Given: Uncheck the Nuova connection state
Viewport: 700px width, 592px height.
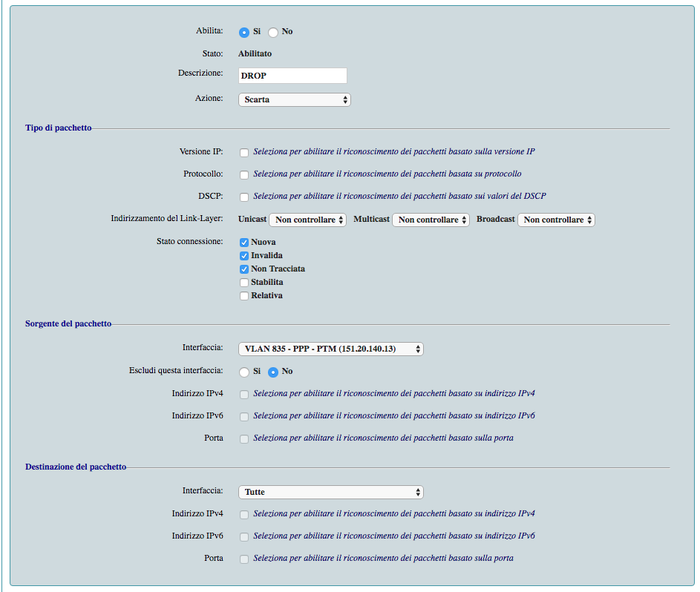Looking at the screenshot, I should 243,243.
